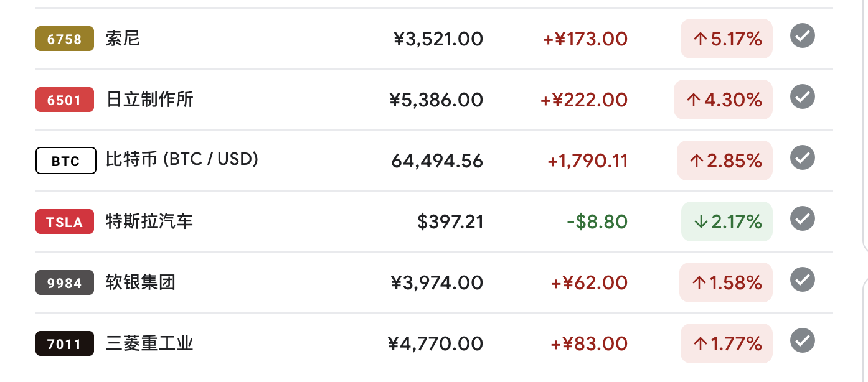This screenshot has width=868, height=382.
Task: Toggle the checkmark for Bitcoin row
Action: tap(803, 157)
